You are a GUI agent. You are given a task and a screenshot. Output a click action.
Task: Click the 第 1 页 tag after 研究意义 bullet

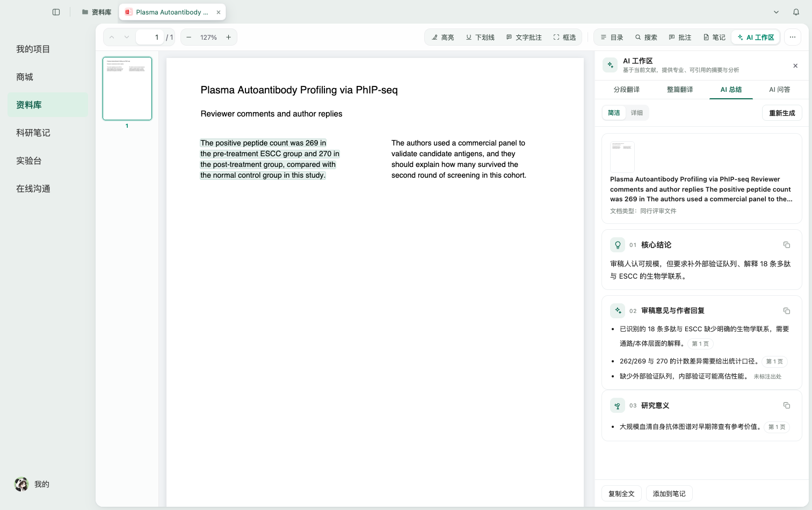pos(777,427)
